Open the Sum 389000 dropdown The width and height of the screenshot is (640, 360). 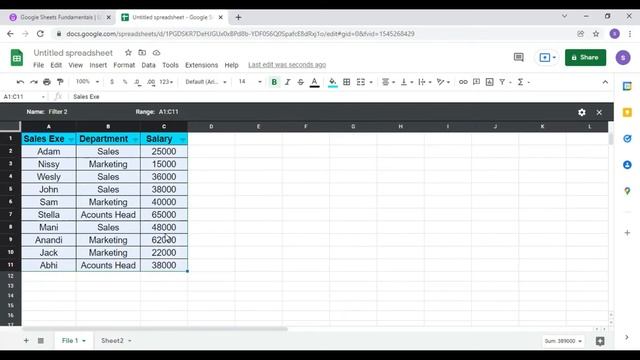coord(563,341)
